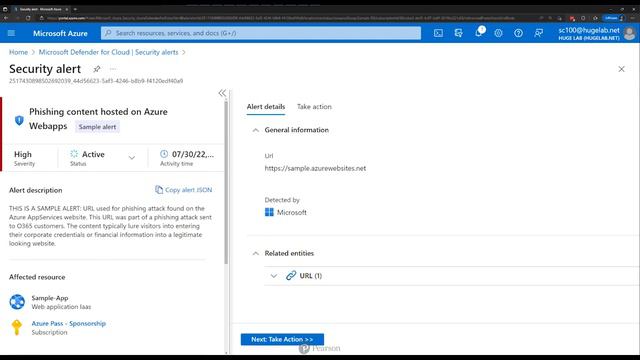Close the Security alert blade
Viewport: 640px width, 360px height.
[x=621, y=69]
